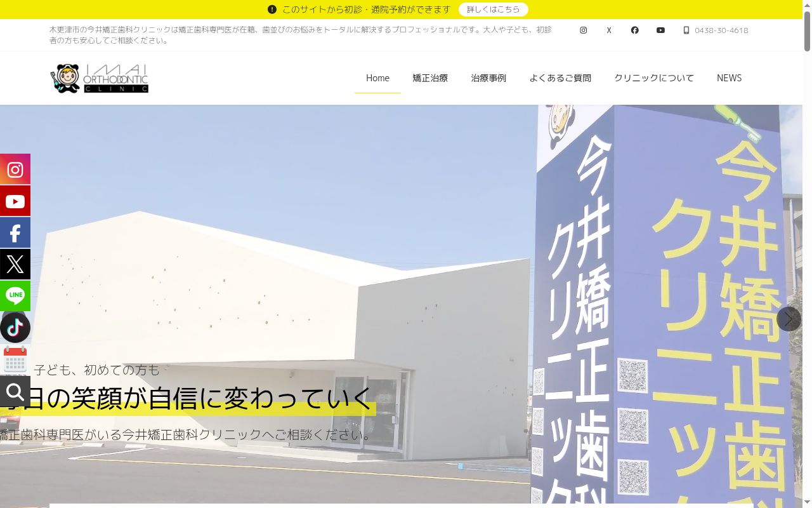
Task: Click the yellow banner text このサイトから初診・通院予約ができます
Action: (x=367, y=10)
